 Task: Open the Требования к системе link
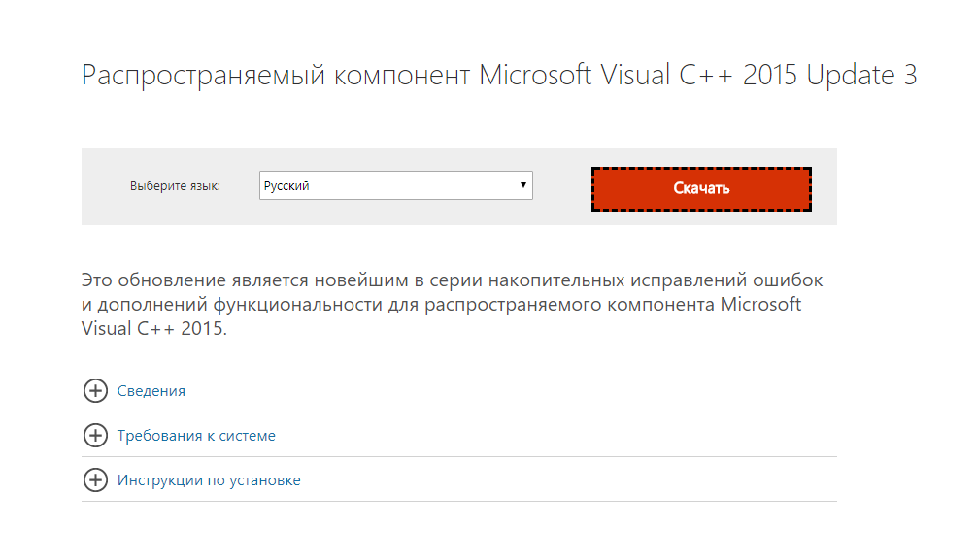[196, 436]
